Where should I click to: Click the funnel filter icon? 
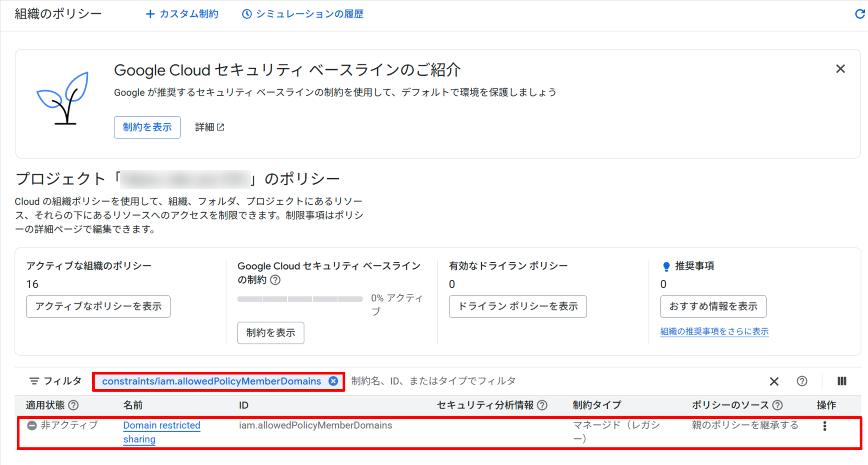point(35,381)
